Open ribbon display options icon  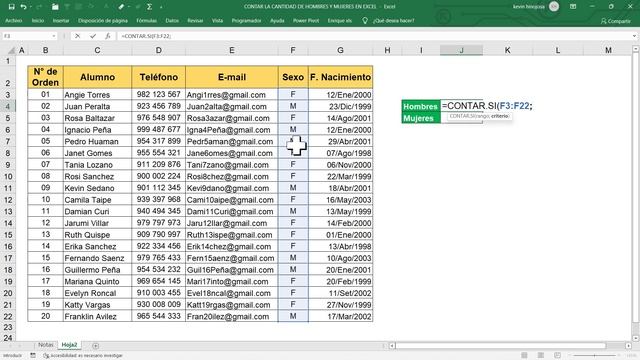(x=573, y=7)
